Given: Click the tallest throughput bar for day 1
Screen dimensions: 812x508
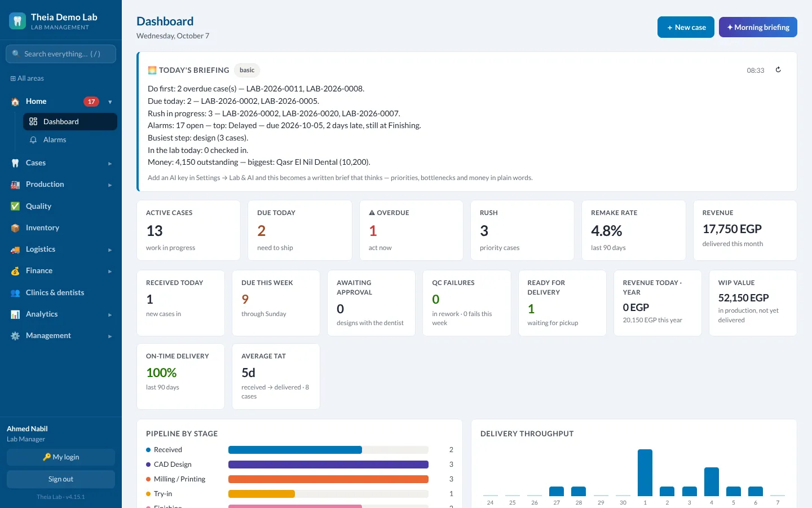Looking at the screenshot, I should tap(645, 472).
